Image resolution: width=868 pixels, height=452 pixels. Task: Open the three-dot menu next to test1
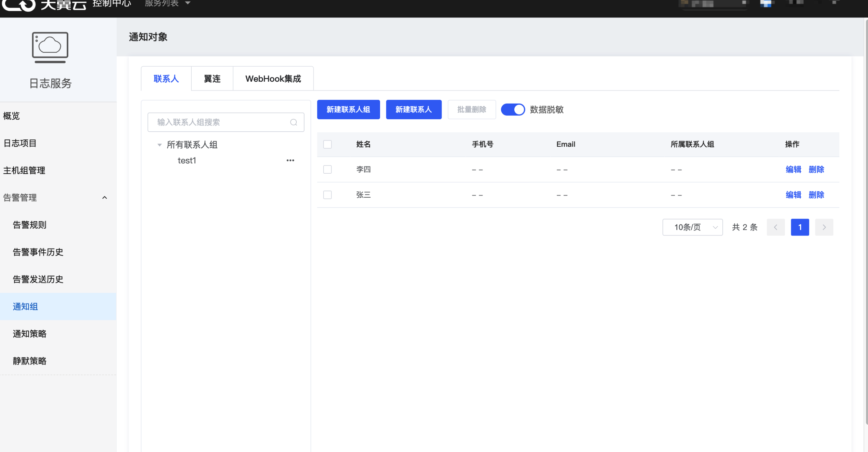(290, 160)
